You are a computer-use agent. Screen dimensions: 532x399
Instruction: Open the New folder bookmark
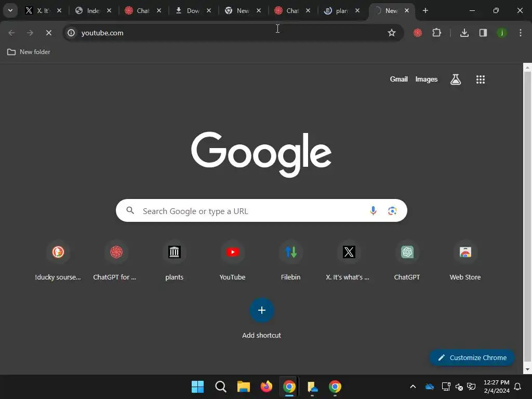29,52
